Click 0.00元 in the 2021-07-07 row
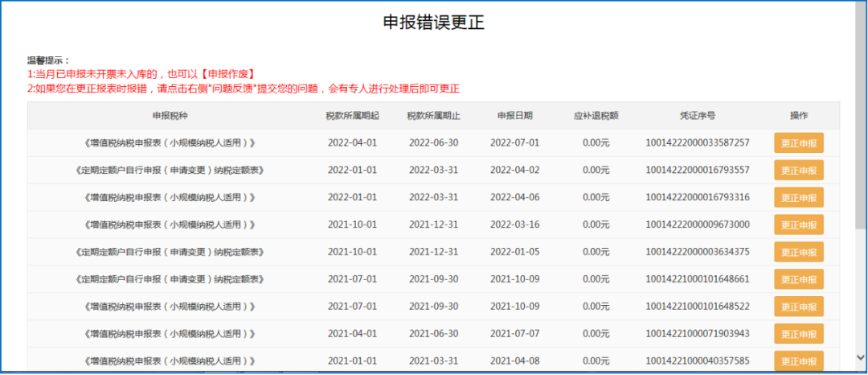Viewport: 868px width, 375px height. [x=596, y=333]
